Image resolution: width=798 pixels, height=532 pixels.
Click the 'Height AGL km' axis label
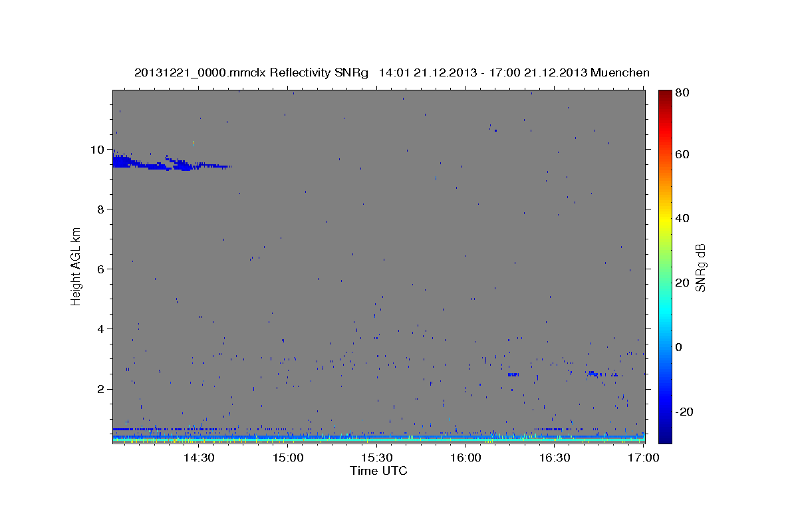(76, 266)
